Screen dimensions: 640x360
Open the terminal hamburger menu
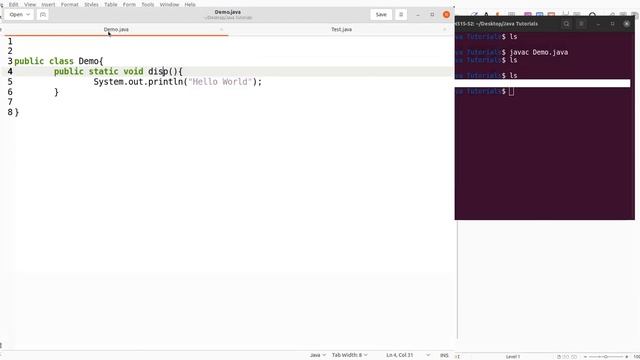[581, 24]
